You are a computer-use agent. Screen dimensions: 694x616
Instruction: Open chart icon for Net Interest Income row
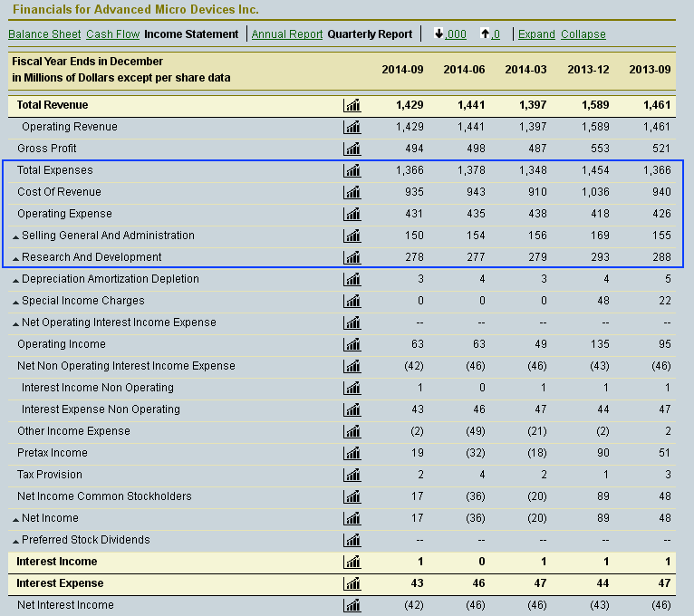[x=352, y=605]
